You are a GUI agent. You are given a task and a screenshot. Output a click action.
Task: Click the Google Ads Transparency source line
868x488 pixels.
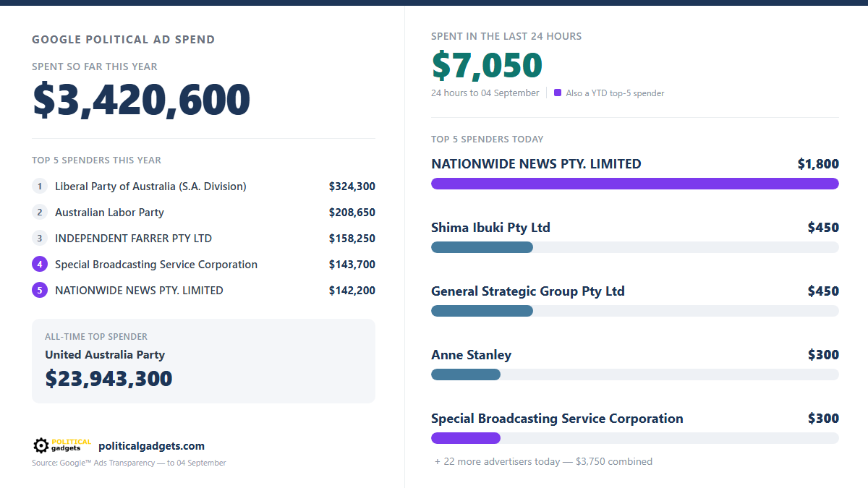click(129, 463)
